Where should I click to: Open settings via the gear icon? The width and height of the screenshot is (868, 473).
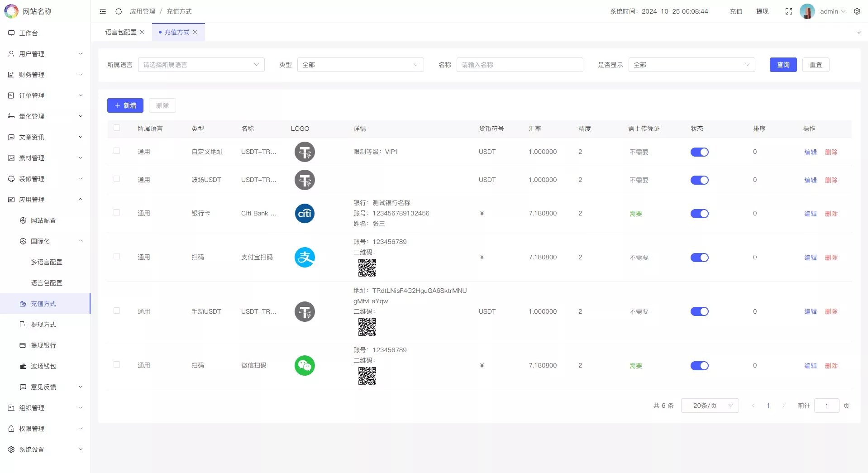[858, 11]
